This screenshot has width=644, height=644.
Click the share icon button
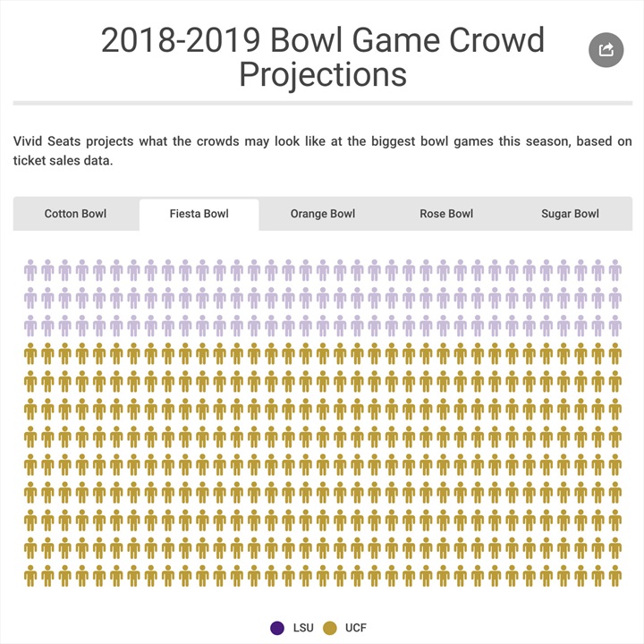tap(606, 50)
